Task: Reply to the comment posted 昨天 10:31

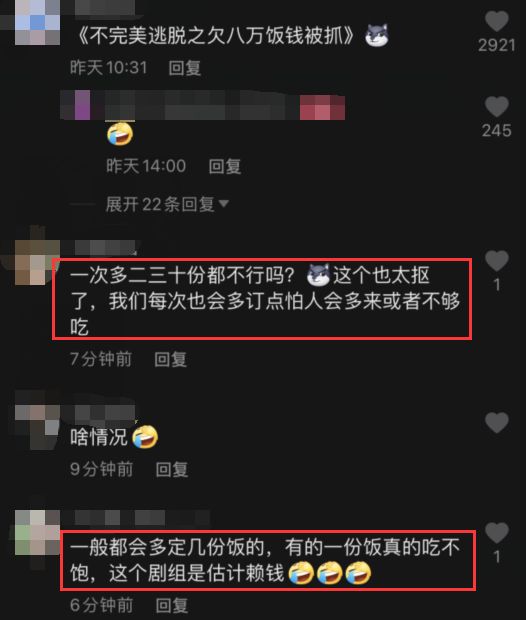Action: click(185, 68)
